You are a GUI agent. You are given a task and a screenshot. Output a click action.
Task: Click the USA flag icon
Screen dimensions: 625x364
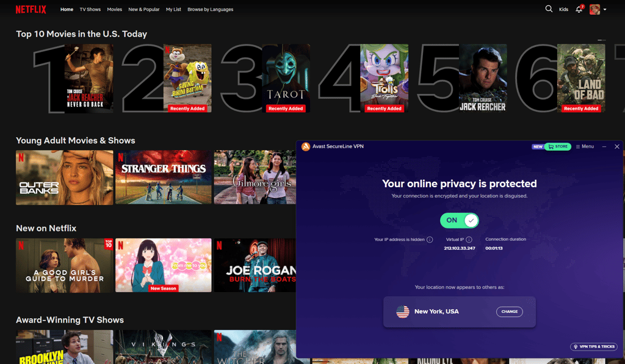[403, 312]
